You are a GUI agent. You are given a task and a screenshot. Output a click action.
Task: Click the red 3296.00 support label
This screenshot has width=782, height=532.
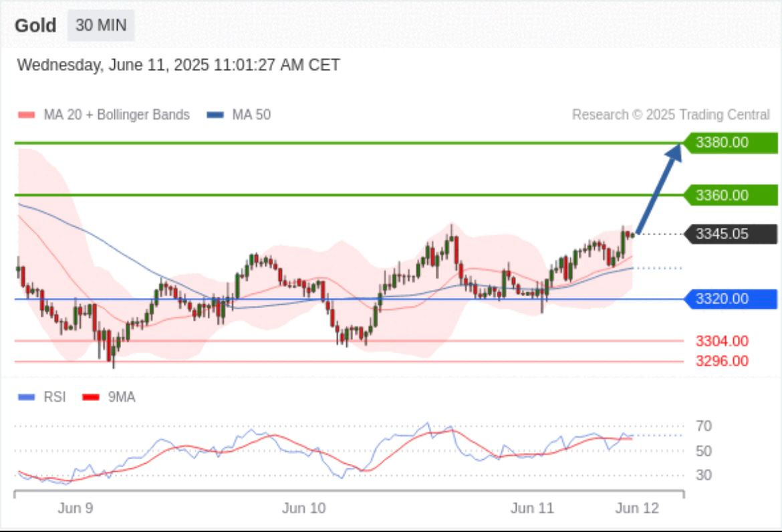(x=722, y=361)
